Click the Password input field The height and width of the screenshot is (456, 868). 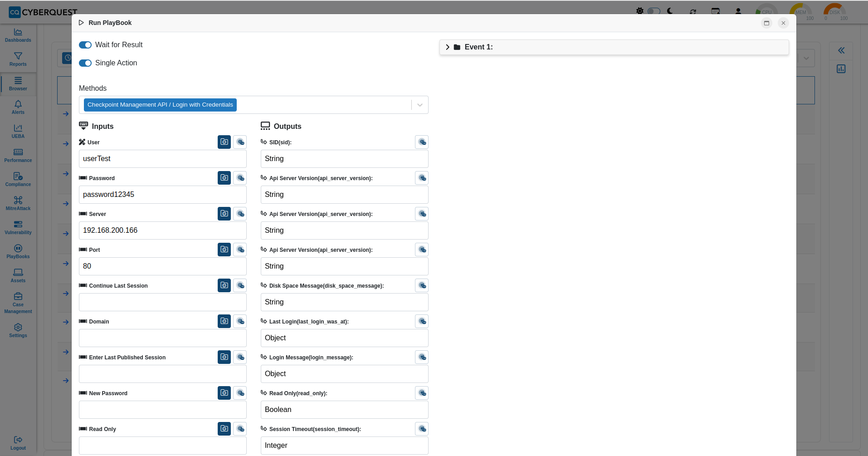pyautogui.click(x=163, y=195)
